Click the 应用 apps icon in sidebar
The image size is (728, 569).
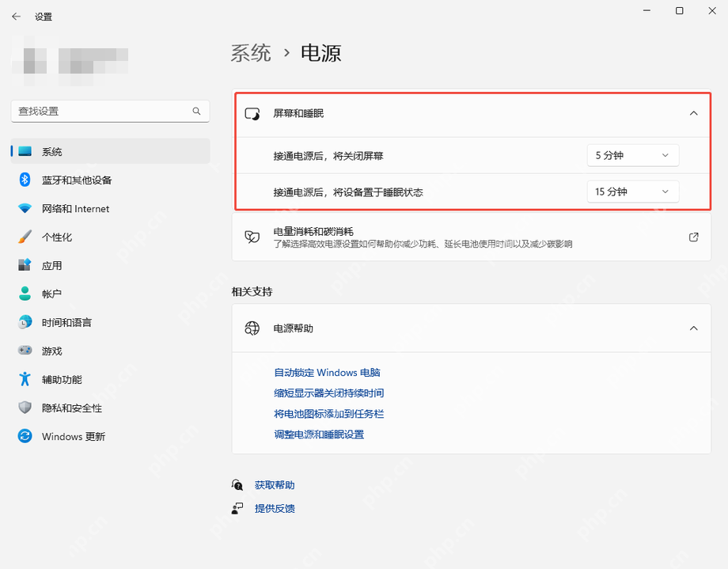(x=25, y=265)
